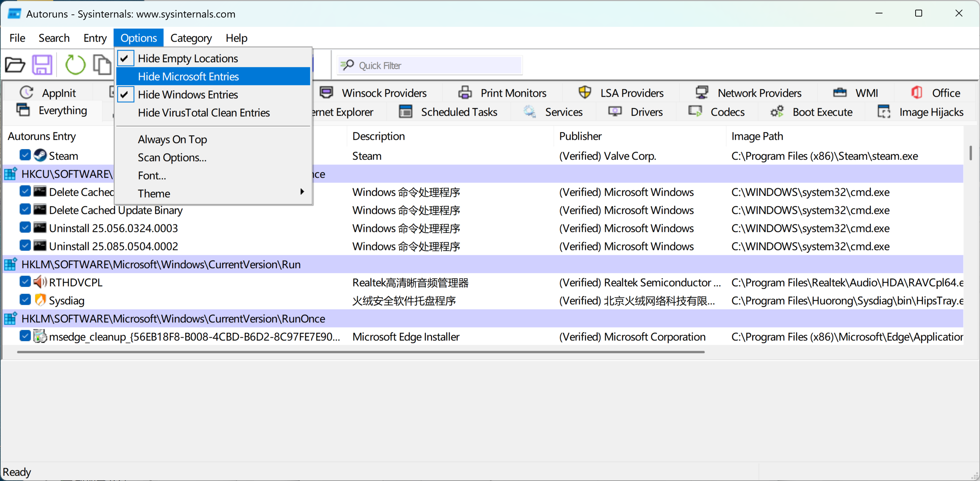Open Scan Options dialog
This screenshot has width=980, height=481.
pos(213,157)
